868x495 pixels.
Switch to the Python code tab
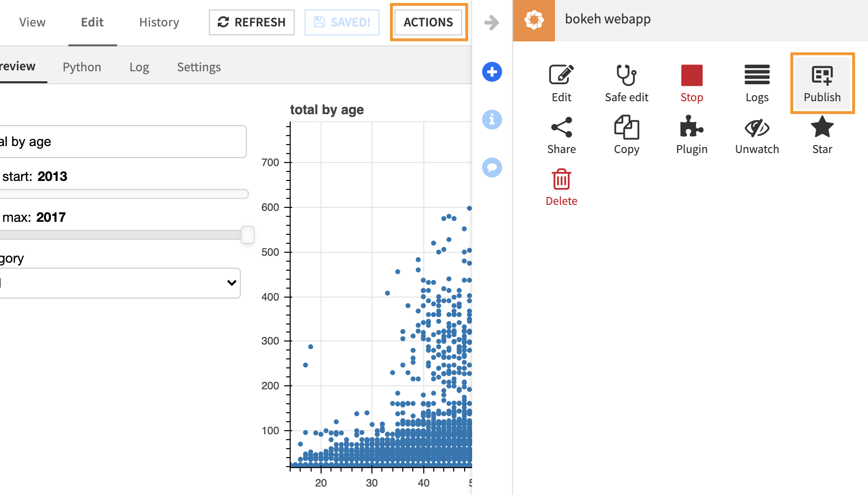(x=82, y=67)
